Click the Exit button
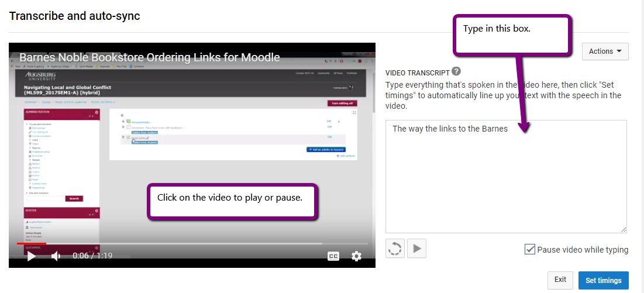Image resolution: width=644 pixels, height=293 pixels. click(x=560, y=280)
